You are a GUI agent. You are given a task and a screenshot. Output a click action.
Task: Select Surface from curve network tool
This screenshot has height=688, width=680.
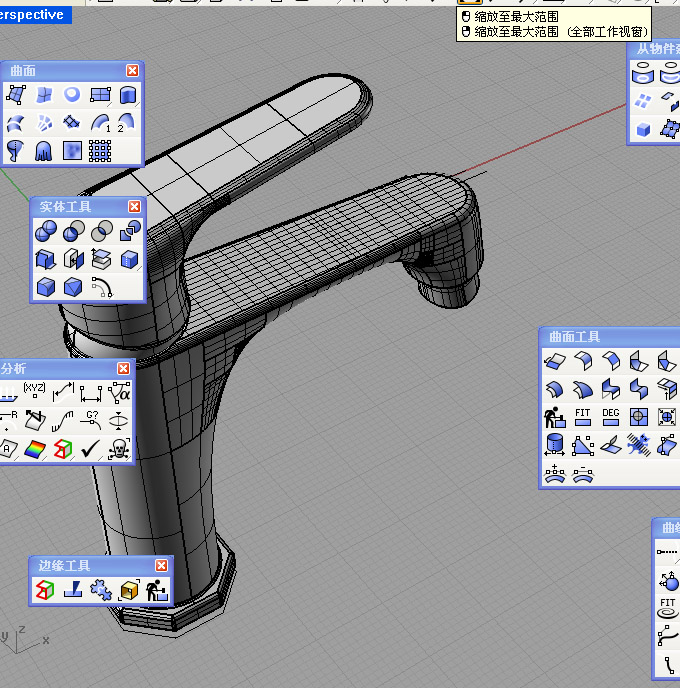coord(44,123)
